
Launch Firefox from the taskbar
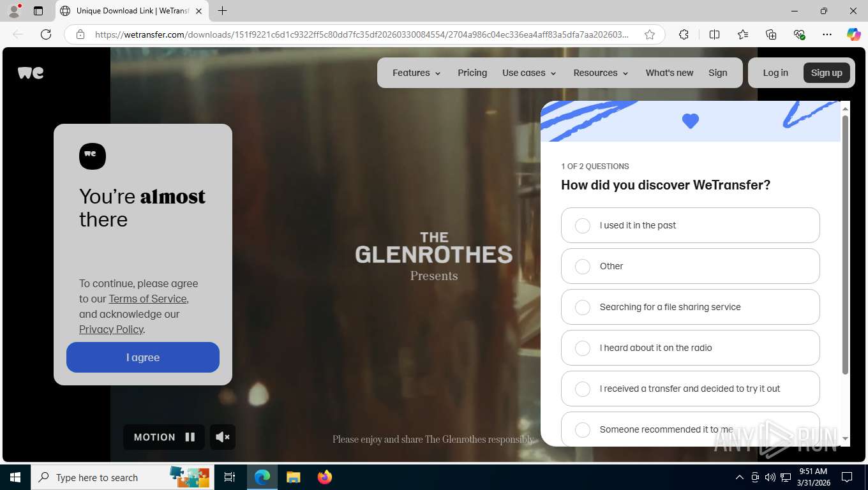[325, 477]
